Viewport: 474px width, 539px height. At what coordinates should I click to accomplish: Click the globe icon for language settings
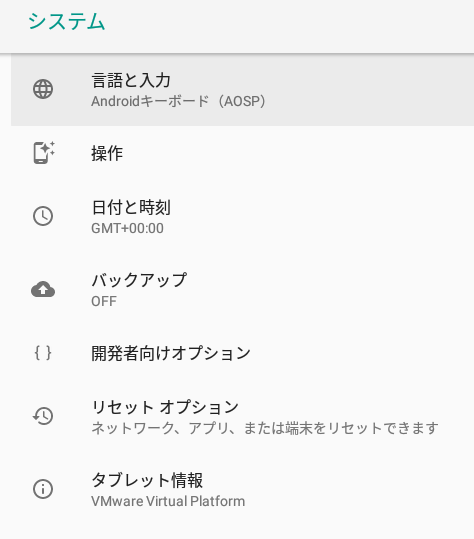(x=43, y=89)
